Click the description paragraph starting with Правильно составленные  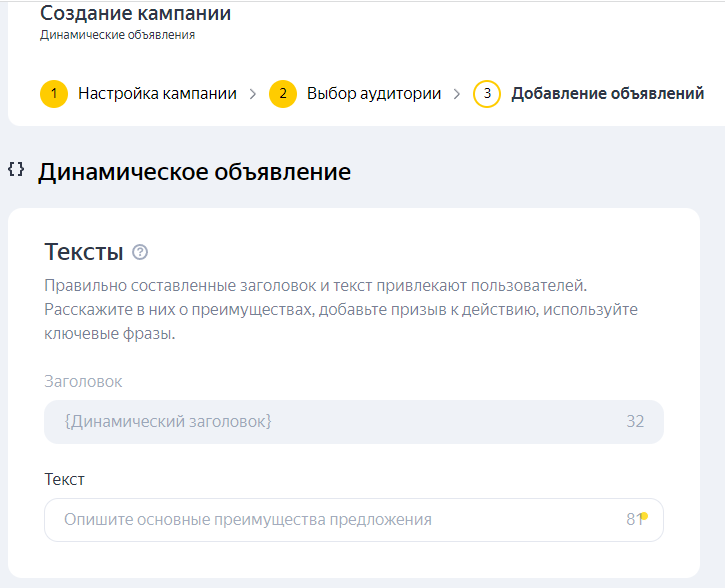tap(341, 310)
